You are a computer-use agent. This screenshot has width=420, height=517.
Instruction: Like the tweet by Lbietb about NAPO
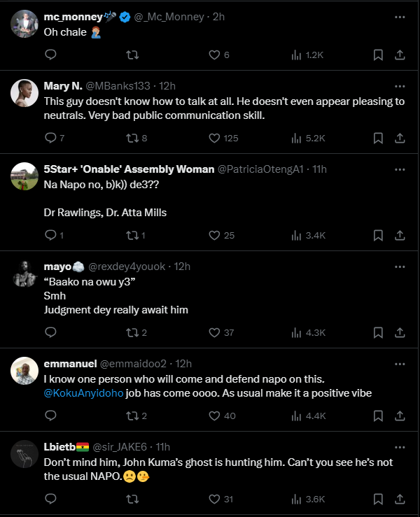(x=216, y=499)
